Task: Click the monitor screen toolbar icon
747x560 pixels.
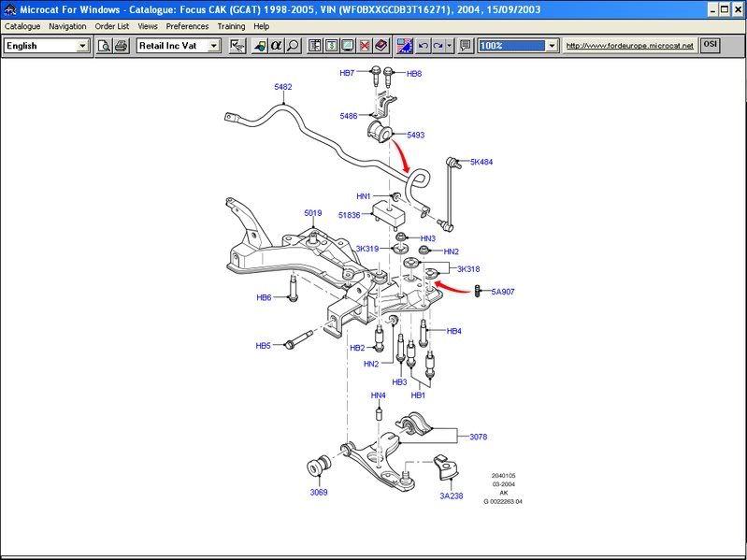Action: point(347,46)
